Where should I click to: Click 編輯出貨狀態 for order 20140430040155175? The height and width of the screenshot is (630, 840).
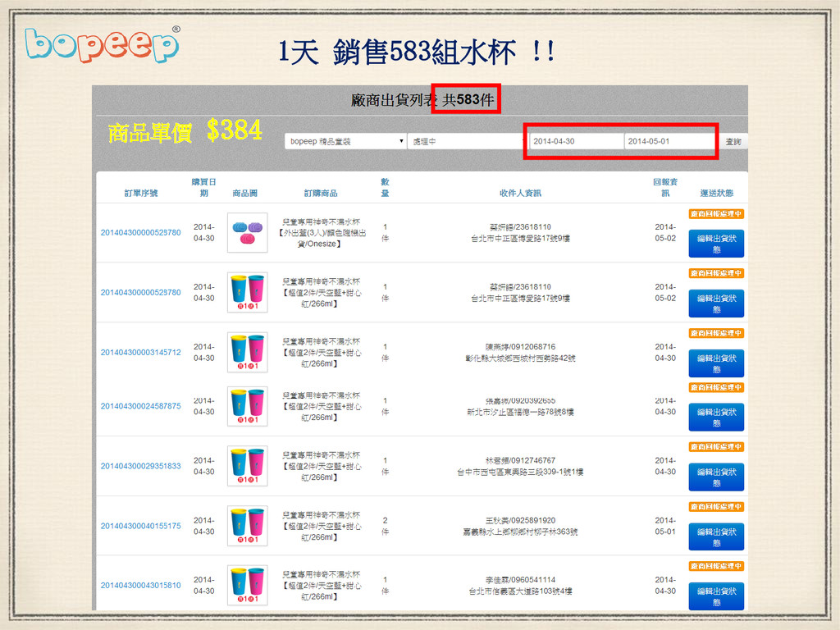pyautogui.click(x=716, y=537)
